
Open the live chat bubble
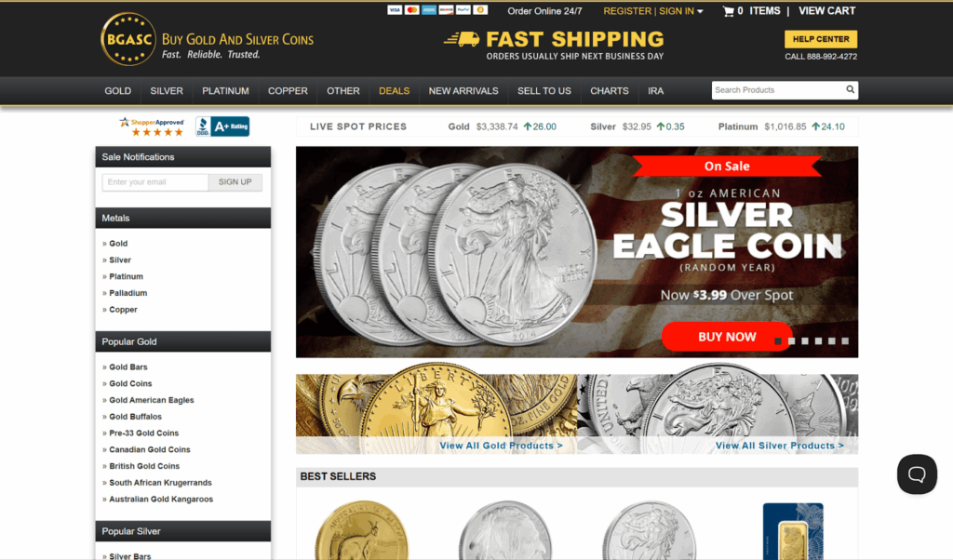pyautogui.click(x=917, y=473)
